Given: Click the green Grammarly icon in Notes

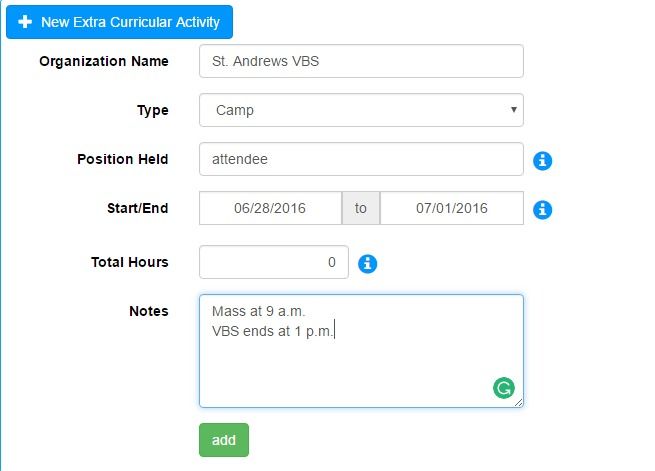Looking at the screenshot, I should [x=503, y=388].
